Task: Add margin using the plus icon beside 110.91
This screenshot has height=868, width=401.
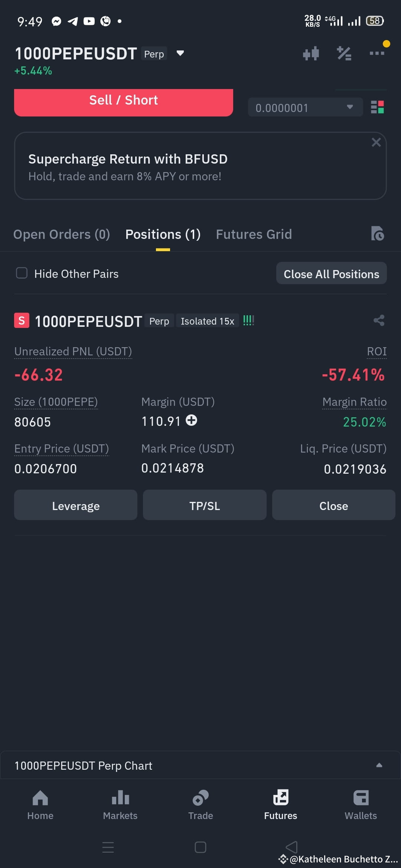Action: (192, 421)
